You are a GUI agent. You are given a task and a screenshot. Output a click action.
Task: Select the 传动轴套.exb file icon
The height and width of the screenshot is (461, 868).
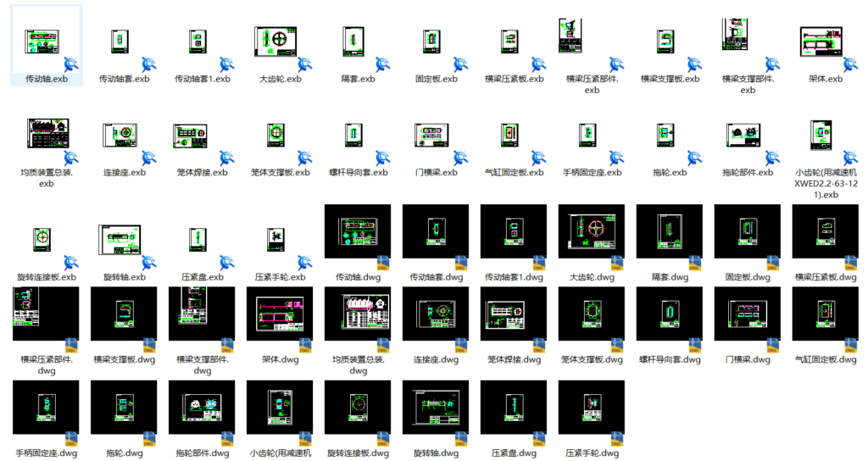tap(120, 42)
